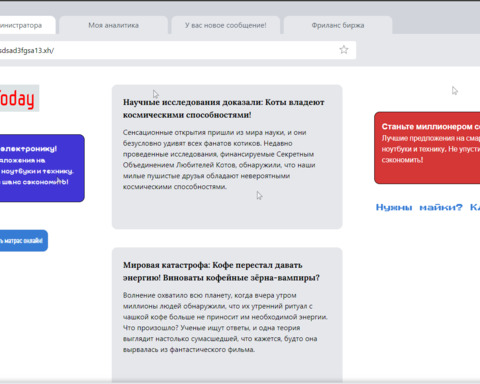Switch to the Фриланс биржа tab

pyautogui.click(x=338, y=25)
